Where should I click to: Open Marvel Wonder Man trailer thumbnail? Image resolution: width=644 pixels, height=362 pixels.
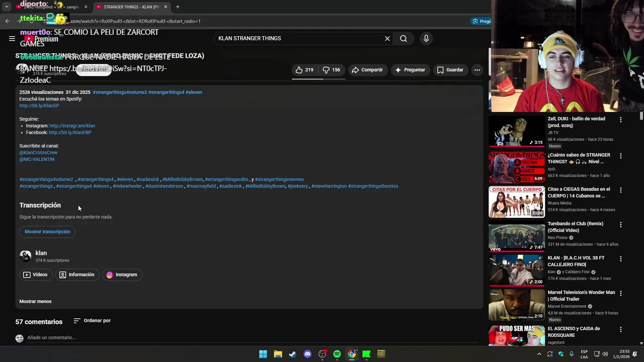click(517, 305)
